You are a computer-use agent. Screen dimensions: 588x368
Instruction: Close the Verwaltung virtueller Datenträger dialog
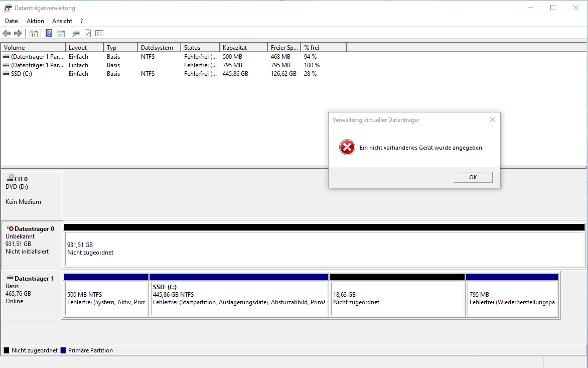pyautogui.click(x=492, y=119)
